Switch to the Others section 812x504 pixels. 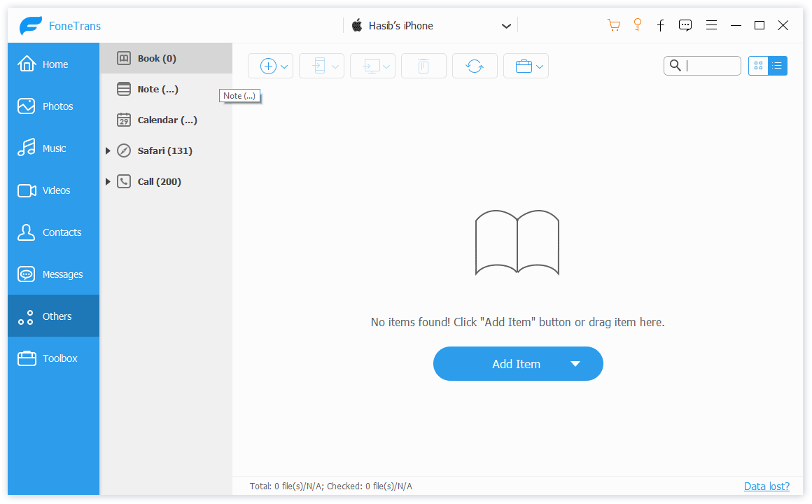pos(53,316)
